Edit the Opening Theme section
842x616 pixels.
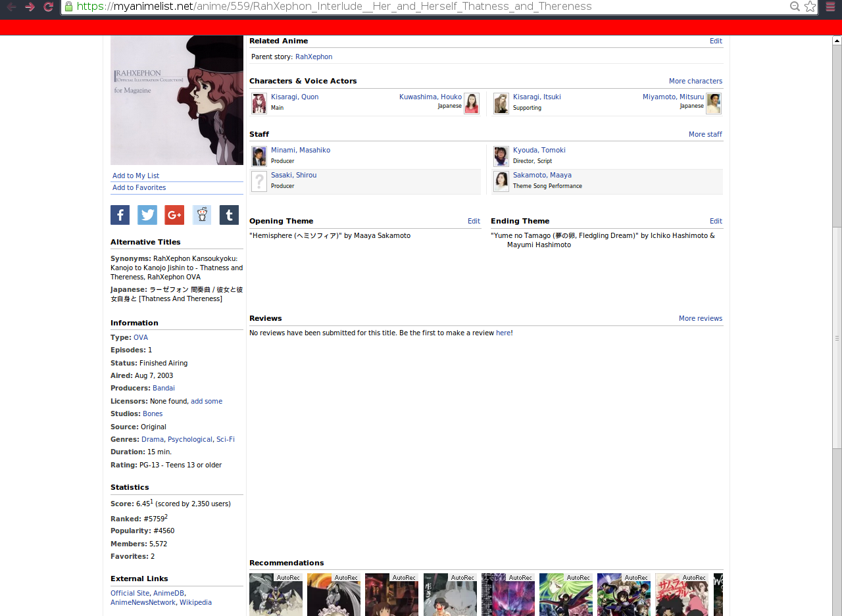(474, 221)
